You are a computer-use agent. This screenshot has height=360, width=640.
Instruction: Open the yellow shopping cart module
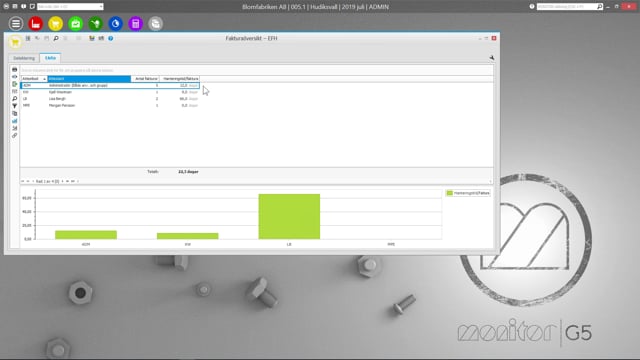point(56,24)
